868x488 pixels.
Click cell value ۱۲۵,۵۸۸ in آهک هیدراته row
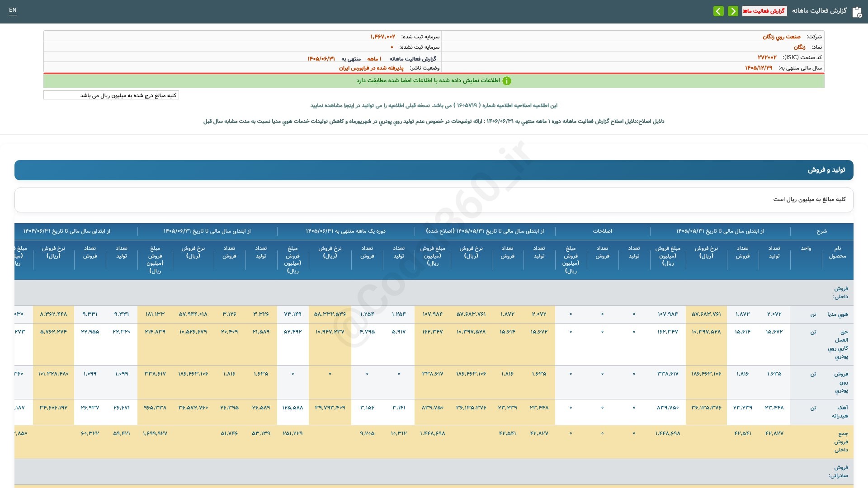tap(293, 408)
